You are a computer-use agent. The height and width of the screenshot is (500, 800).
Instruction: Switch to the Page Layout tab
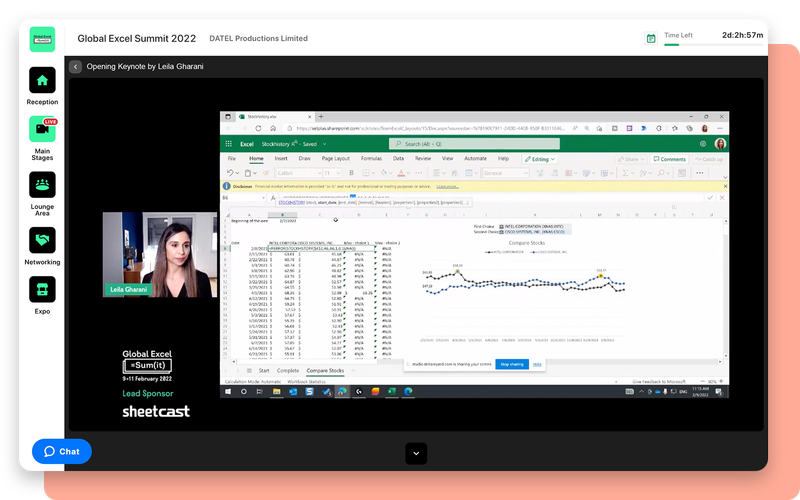pyautogui.click(x=336, y=159)
